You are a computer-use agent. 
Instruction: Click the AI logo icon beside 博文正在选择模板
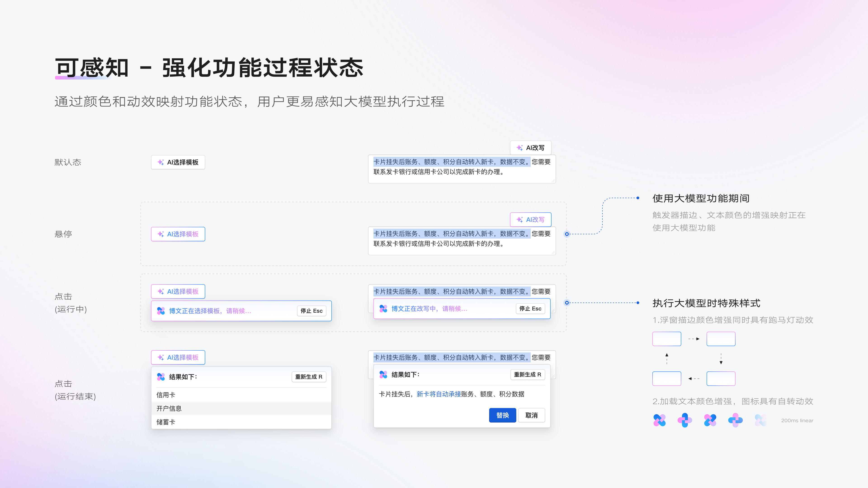161,311
